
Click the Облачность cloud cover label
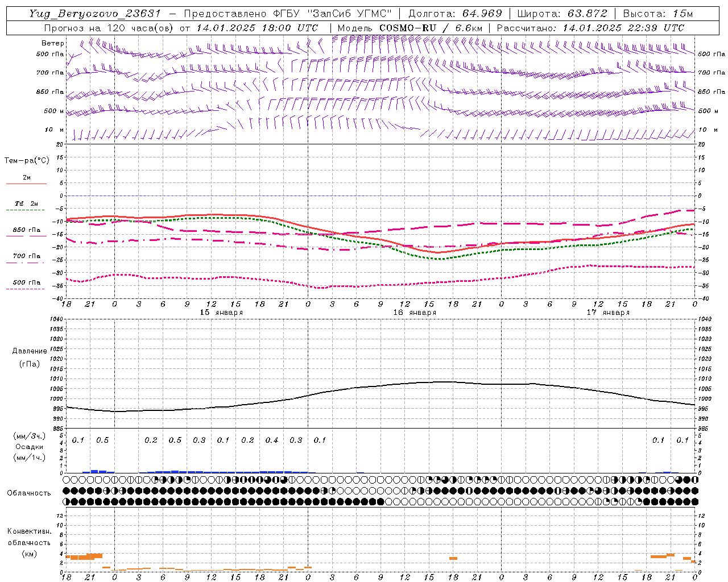29,493
